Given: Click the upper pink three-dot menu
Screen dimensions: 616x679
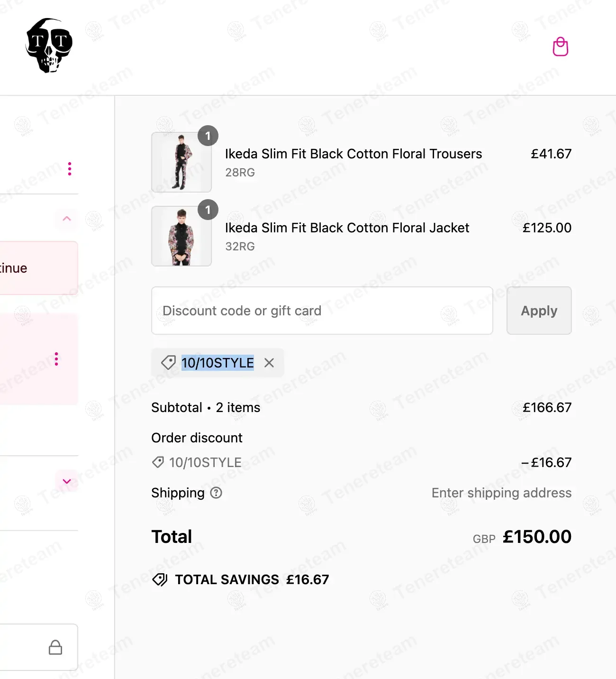Looking at the screenshot, I should [x=70, y=169].
